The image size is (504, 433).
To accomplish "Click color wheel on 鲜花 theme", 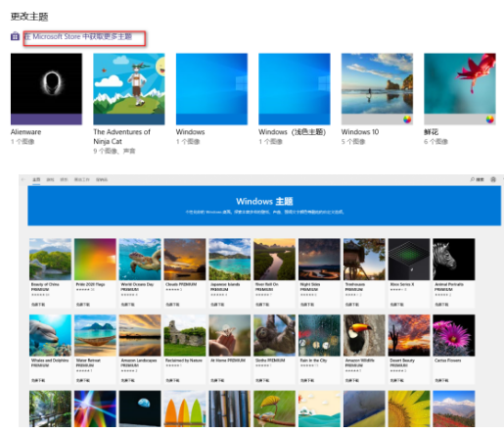I will pos(490,120).
